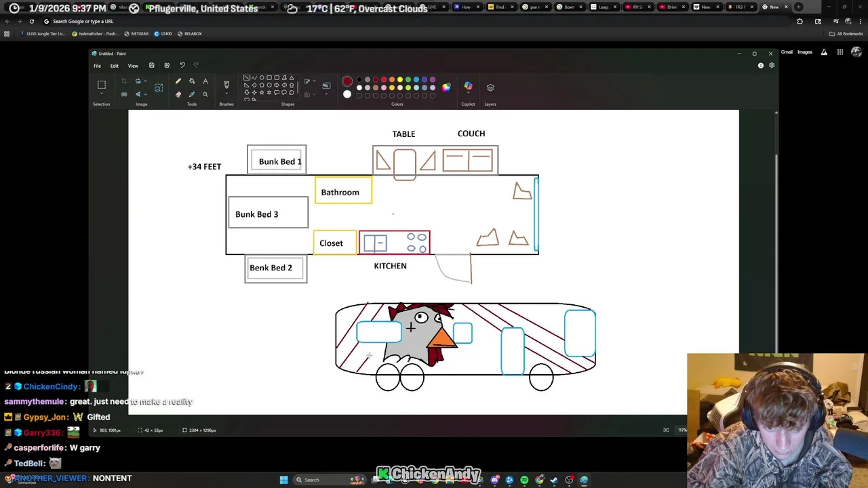
Task: Open Paint settings gear
Action: click(x=772, y=65)
